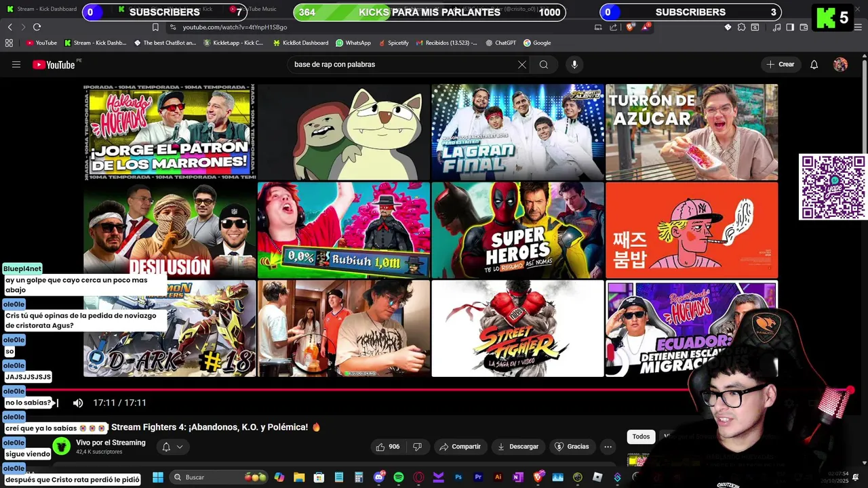868x488 pixels.
Task: Open the KickBot Dashboard bookmark
Action: tap(300, 43)
